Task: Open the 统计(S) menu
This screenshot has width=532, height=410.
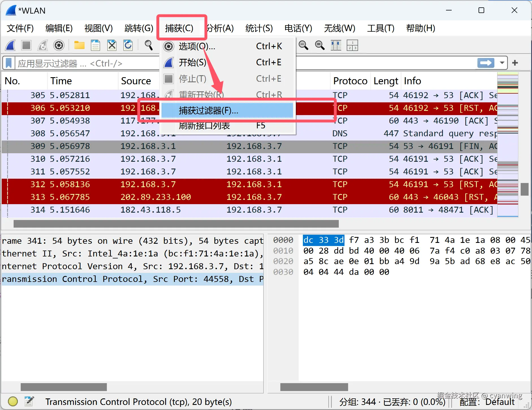Action: (x=259, y=28)
